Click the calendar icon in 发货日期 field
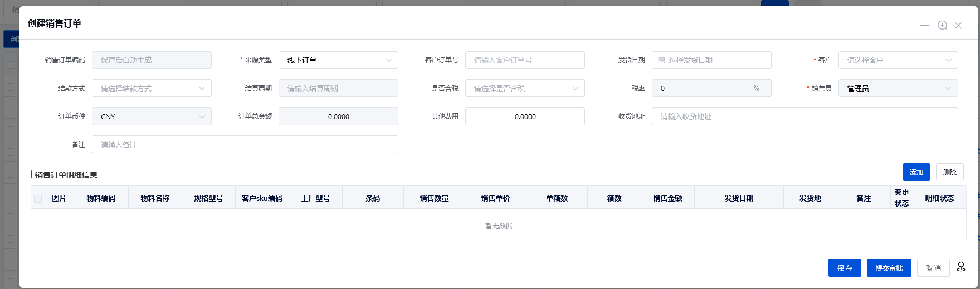The image size is (980, 289). click(x=661, y=60)
